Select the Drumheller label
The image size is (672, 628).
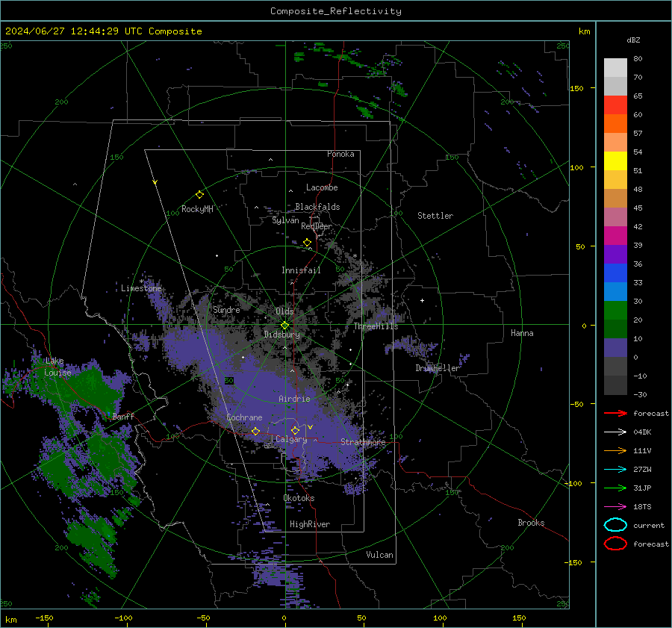coord(438,368)
